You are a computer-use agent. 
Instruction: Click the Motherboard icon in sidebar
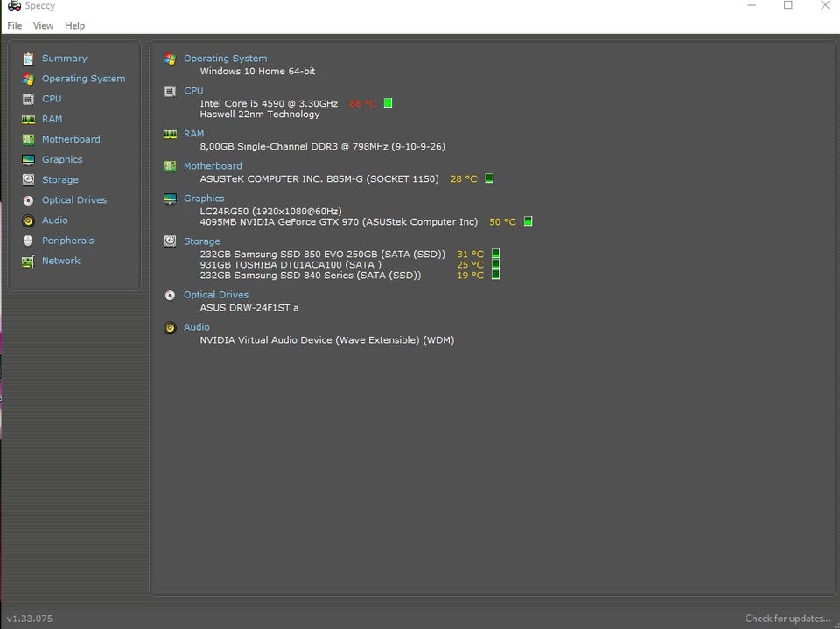click(28, 139)
